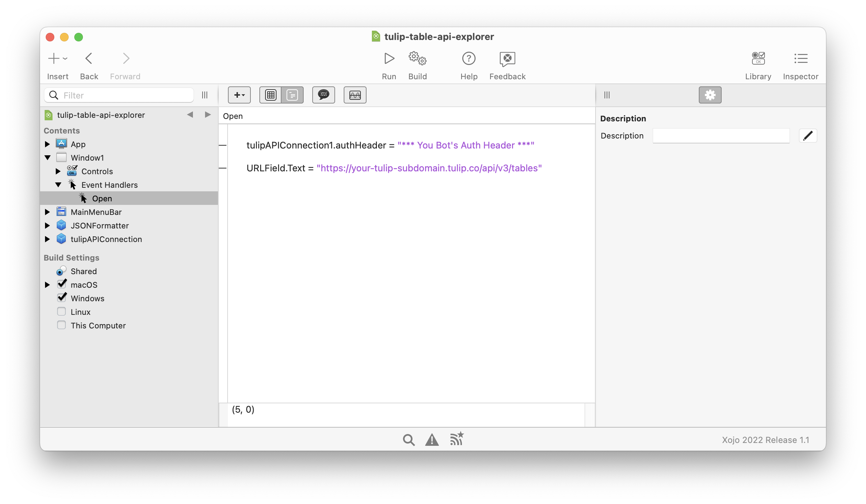Click the inspector panel divider handle
Screen dimensions: 866x504
coord(607,95)
